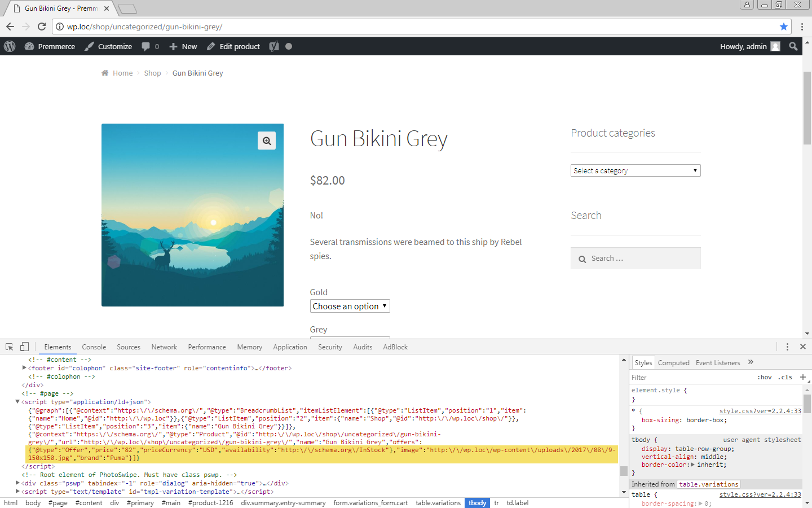The width and height of the screenshot is (812, 508).
Task: Open the WordPress logo menu
Action: coord(10,46)
